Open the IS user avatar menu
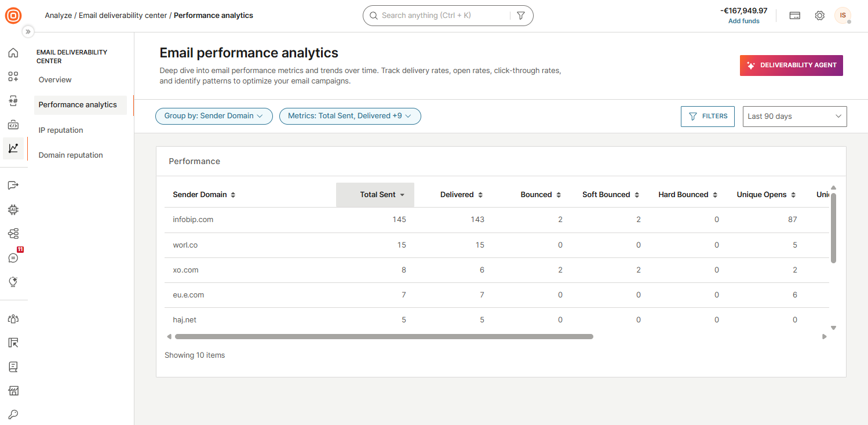Viewport: 868px width, 425px height. click(843, 16)
